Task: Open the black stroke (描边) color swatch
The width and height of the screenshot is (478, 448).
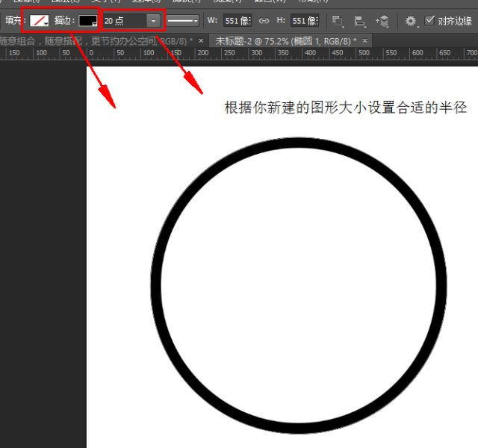Action: (x=88, y=21)
